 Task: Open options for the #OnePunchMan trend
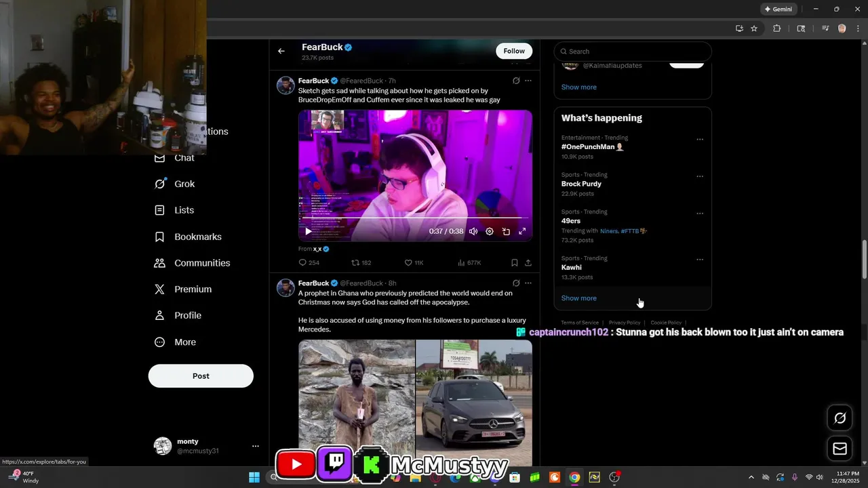[x=700, y=140]
